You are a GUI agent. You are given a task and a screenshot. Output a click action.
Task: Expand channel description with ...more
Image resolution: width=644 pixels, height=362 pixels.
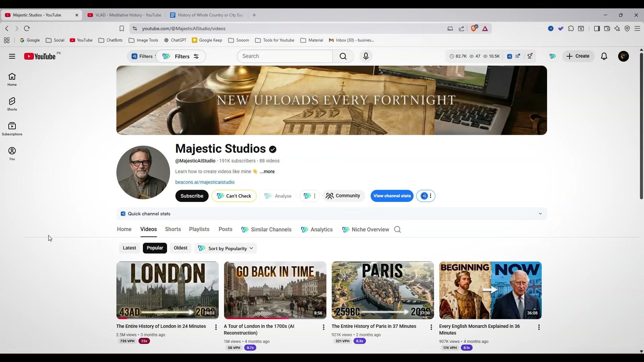click(267, 172)
